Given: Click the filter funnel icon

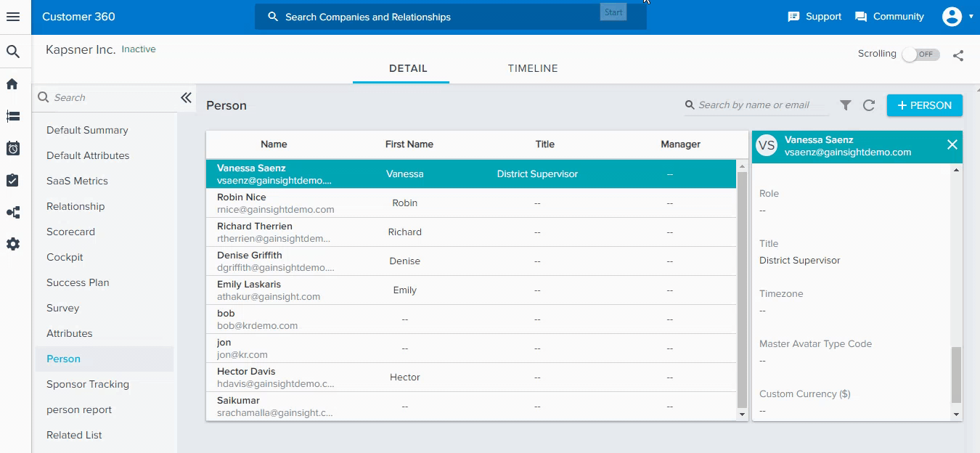Looking at the screenshot, I should coord(846,105).
